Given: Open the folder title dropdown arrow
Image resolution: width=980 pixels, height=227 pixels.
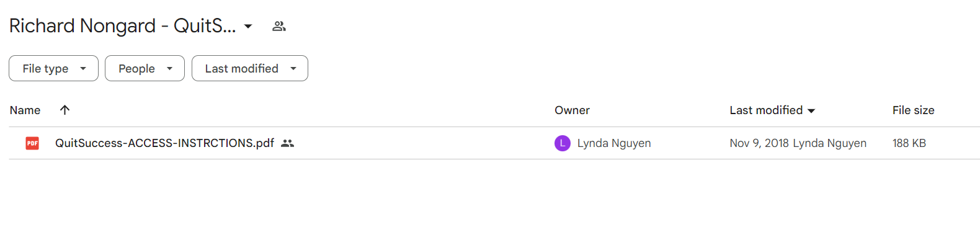Looking at the screenshot, I should pos(248,26).
